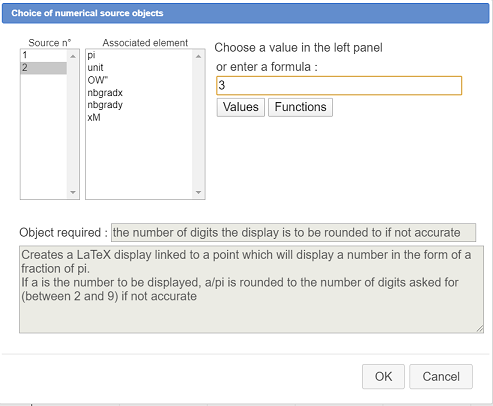
Task: Open the Values button
Action: point(241,107)
